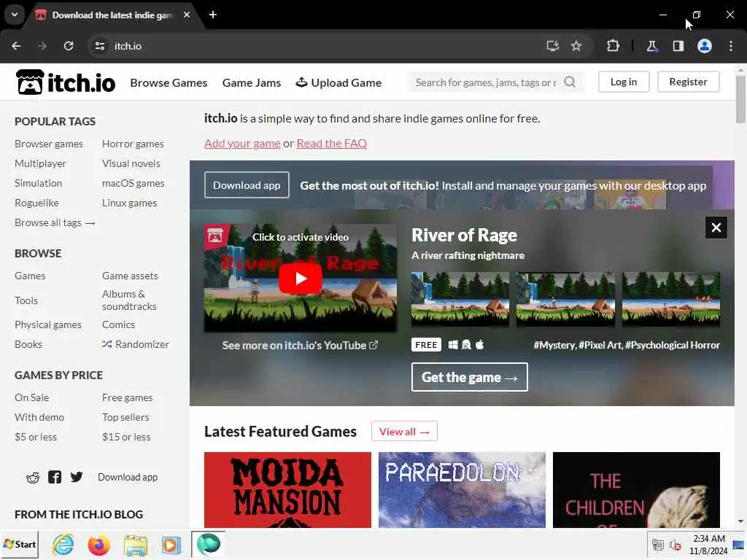
Task: Click the install app icon in address bar
Action: [x=553, y=46]
